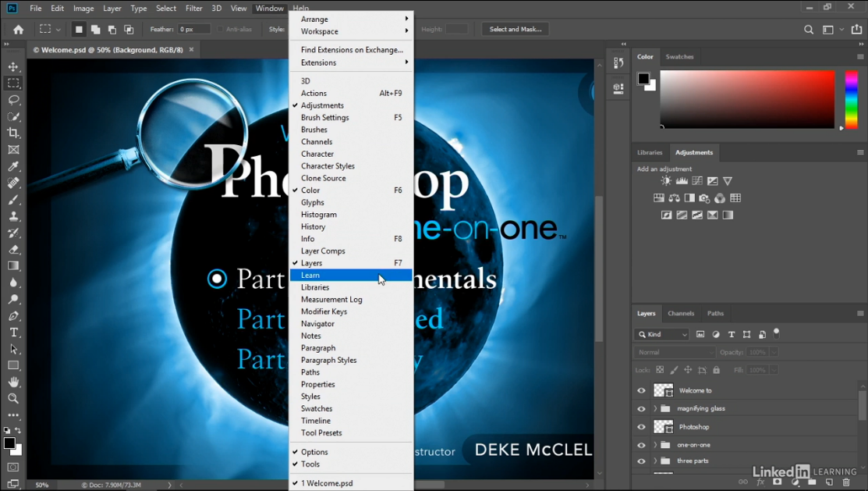
Task: Select the Path Selection tool
Action: (13, 349)
